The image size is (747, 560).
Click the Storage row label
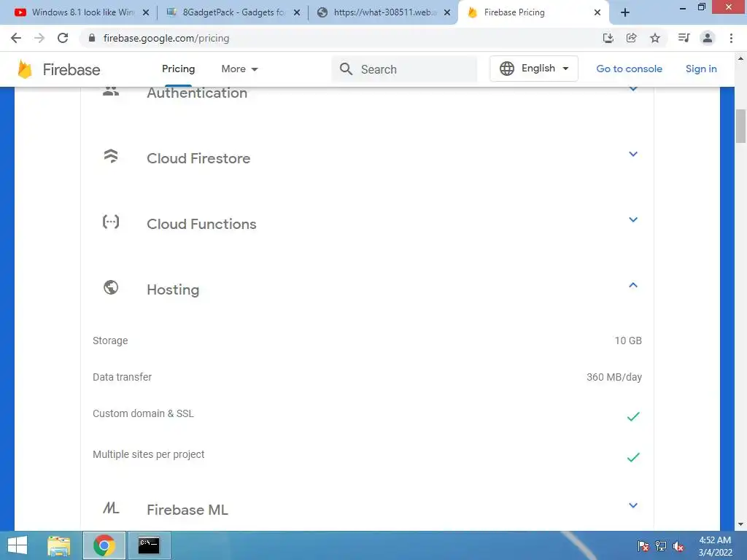110,341
